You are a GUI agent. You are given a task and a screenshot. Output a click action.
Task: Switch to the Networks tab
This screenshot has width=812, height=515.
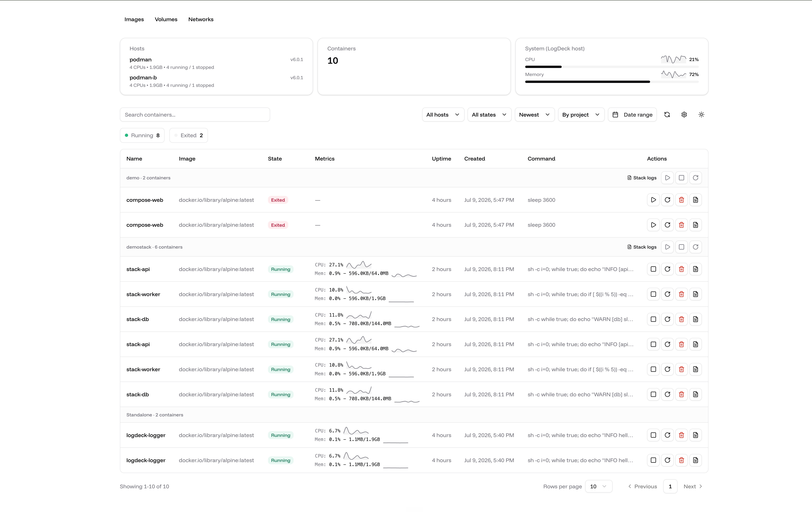[201, 19]
